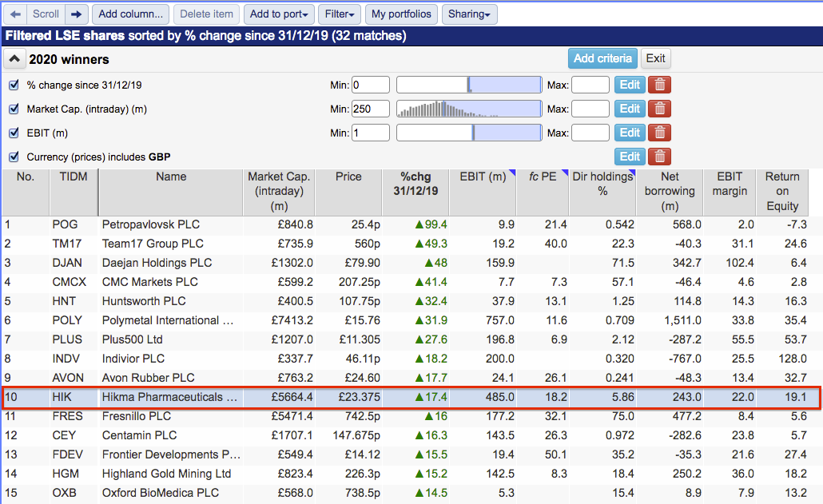Image resolution: width=823 pixels, height=504 pixels.
Task: Edit the % change since 31/12/19 criterion
Action: pyautogui.click(x=630, y=85)
